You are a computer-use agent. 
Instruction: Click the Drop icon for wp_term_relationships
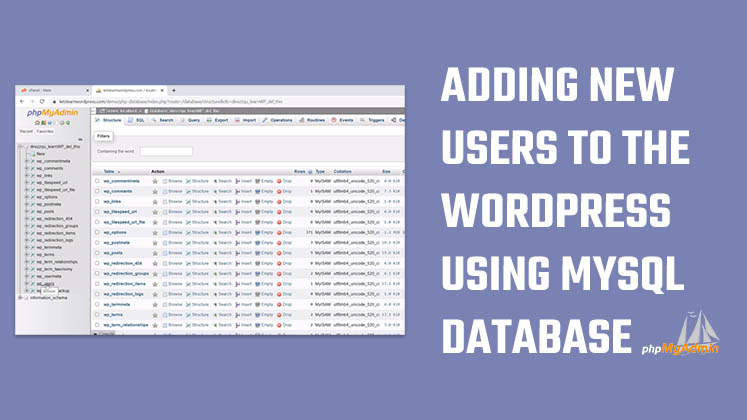[x=279, y=325]
